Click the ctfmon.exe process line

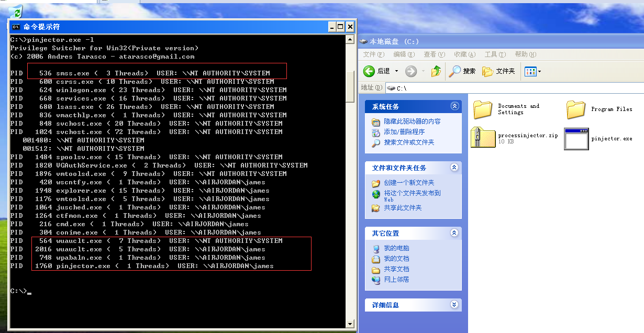pyautogui.click(x=136, y=216)
